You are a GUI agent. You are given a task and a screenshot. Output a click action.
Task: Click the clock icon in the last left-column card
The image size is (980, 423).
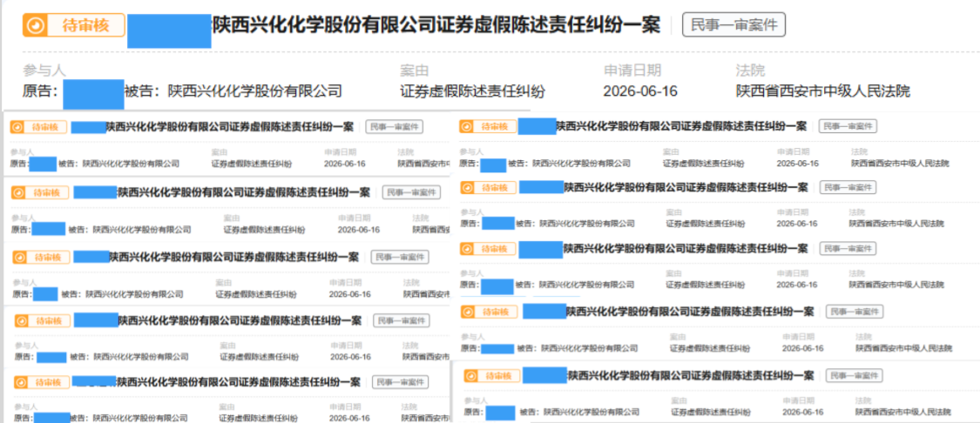point(21,382)
